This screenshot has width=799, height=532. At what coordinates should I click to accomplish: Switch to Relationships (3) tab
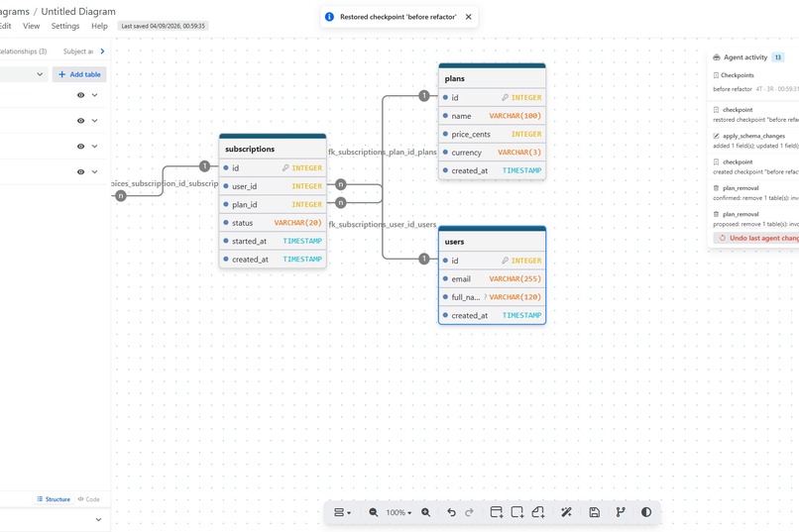[x=23, y=52]
